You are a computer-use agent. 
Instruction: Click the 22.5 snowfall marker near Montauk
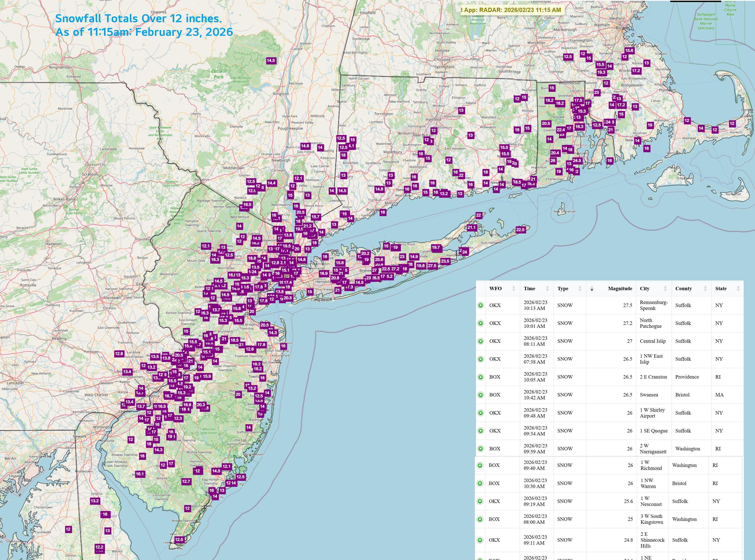click(520, 230)
